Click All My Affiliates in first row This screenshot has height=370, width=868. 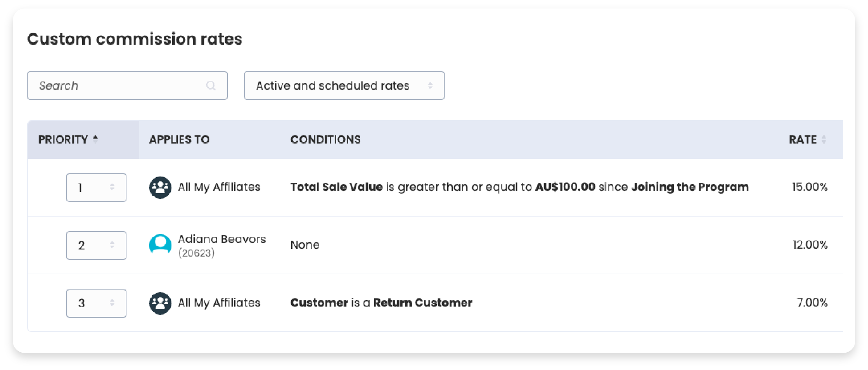tap(219, 187)
